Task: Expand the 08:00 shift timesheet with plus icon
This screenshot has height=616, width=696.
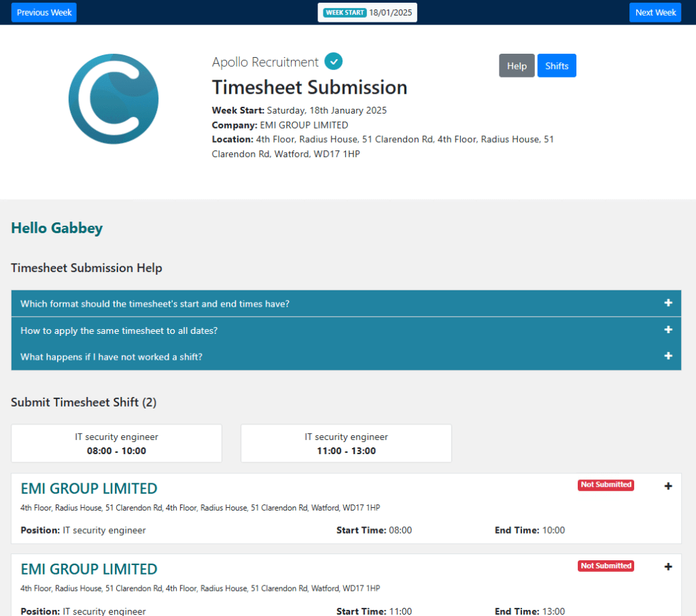Action: 668,486
